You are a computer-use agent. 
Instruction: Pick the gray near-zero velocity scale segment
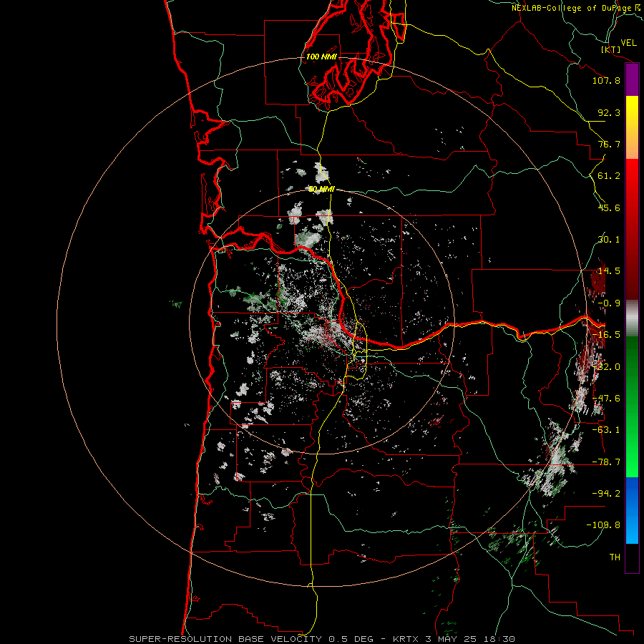(632, 318)
